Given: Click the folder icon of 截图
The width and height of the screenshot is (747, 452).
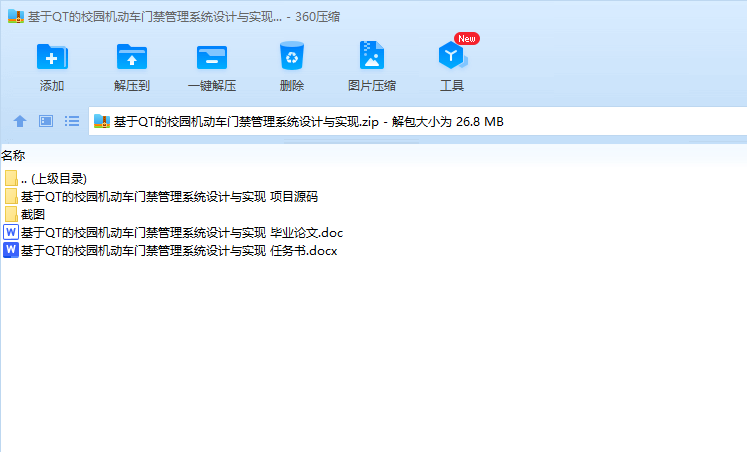Looking at the screenshot, I should point(11,214).
